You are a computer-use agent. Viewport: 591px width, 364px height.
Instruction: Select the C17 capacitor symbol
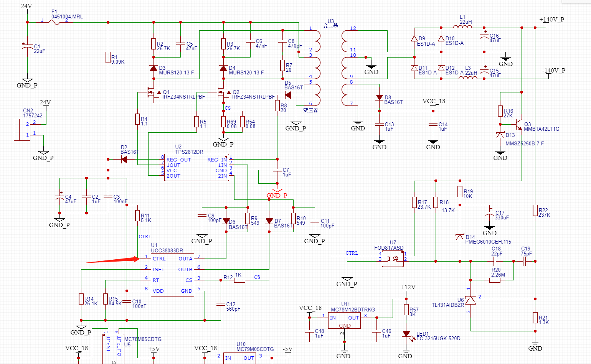489,213
